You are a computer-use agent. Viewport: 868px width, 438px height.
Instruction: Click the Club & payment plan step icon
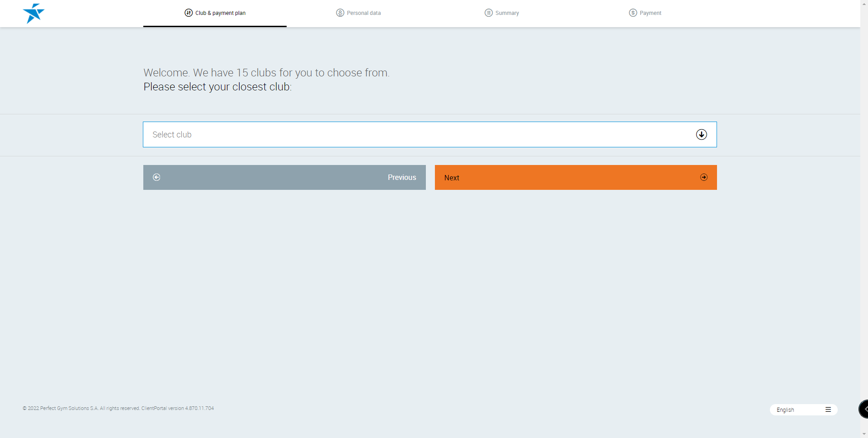[x=189, y=13]
